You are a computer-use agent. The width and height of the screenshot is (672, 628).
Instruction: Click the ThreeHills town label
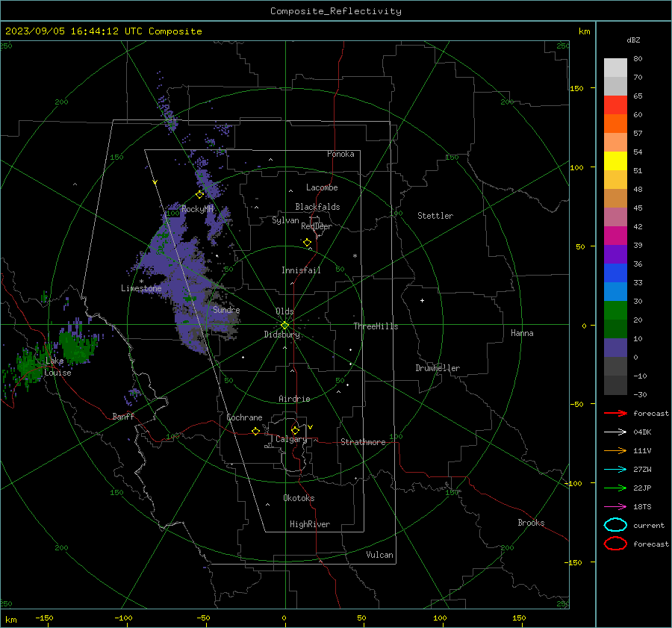click(376, 326)
